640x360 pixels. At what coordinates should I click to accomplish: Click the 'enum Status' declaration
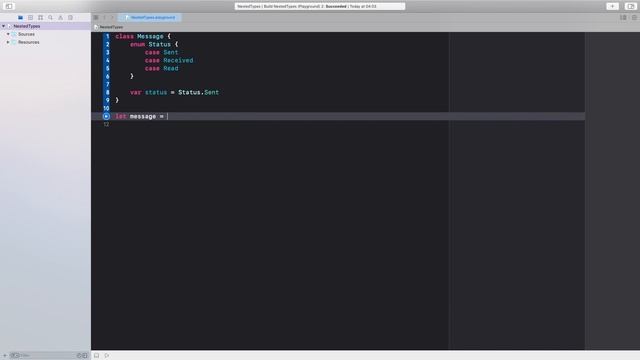[154, 44]
